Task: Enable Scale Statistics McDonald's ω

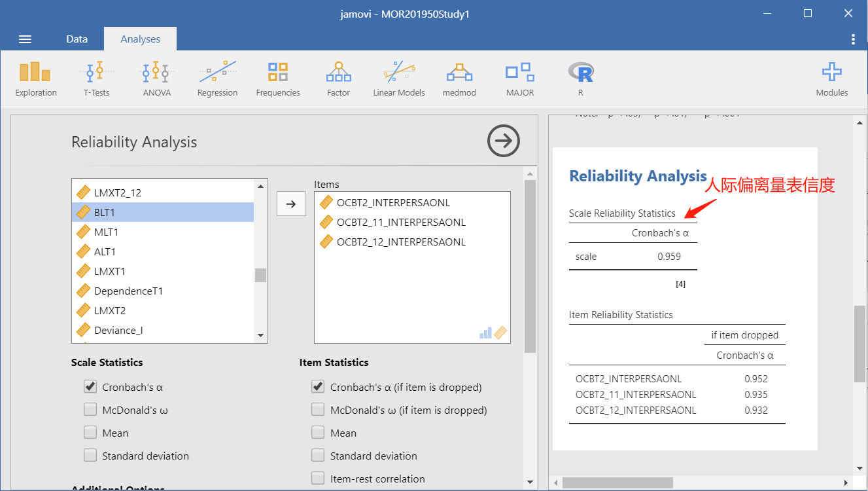Action: [90, 410]
